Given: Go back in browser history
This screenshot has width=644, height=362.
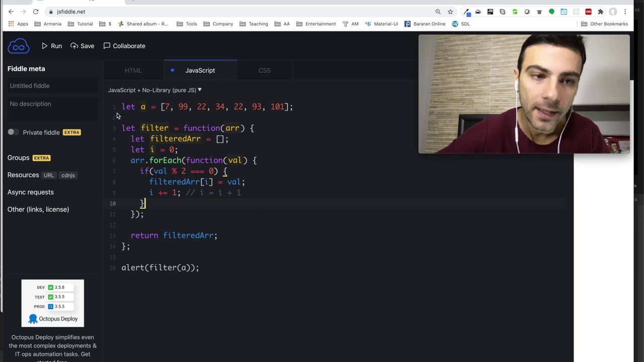Looking at the screenshot, I should pyautogui.click(x=11, y=12).
